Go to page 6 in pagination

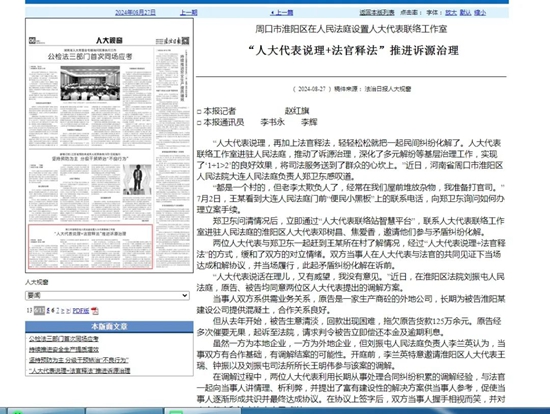tap(53, 310)
